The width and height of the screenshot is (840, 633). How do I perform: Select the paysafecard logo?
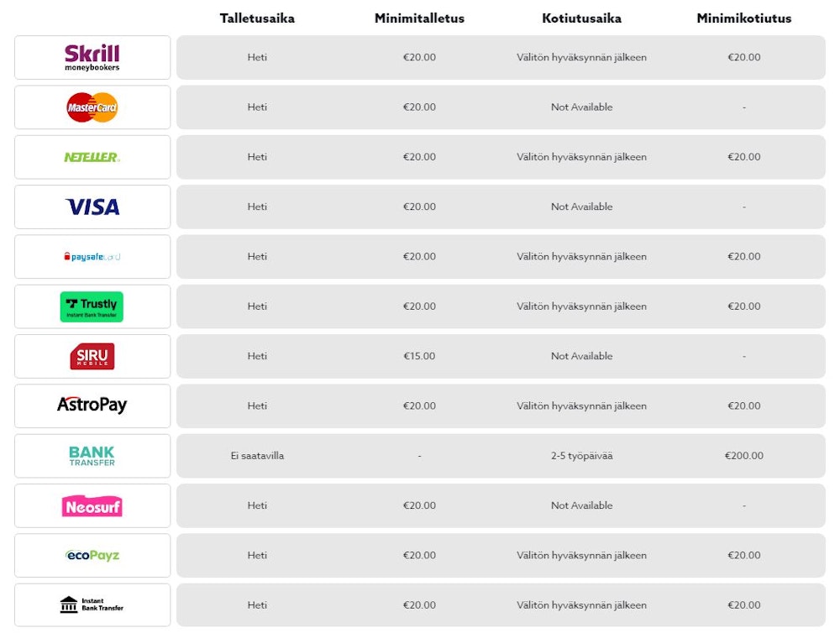92,257
